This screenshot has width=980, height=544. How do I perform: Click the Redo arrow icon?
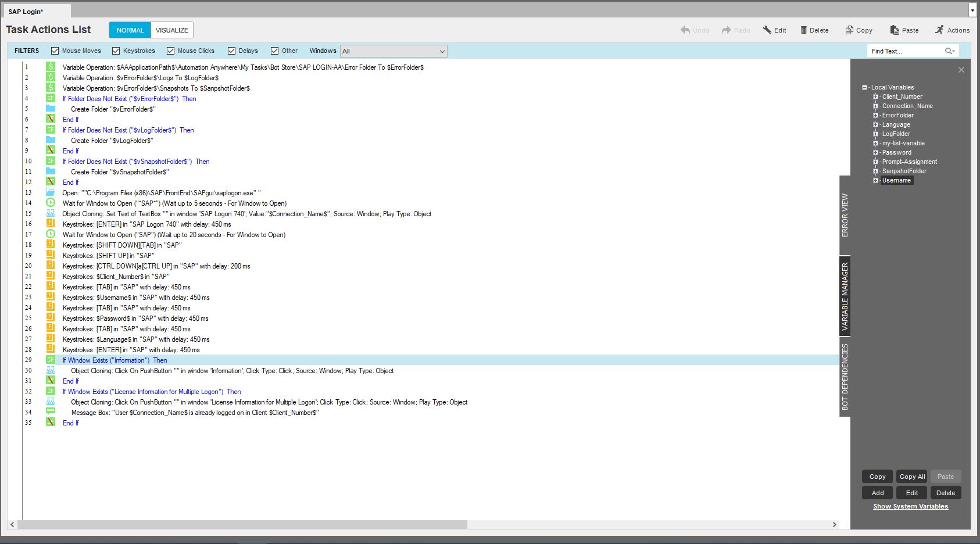pyautogui.click(x=727, y=30)
